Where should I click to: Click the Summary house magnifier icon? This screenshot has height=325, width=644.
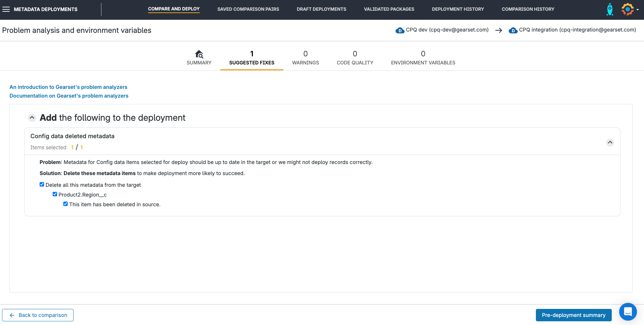[199, 54]
